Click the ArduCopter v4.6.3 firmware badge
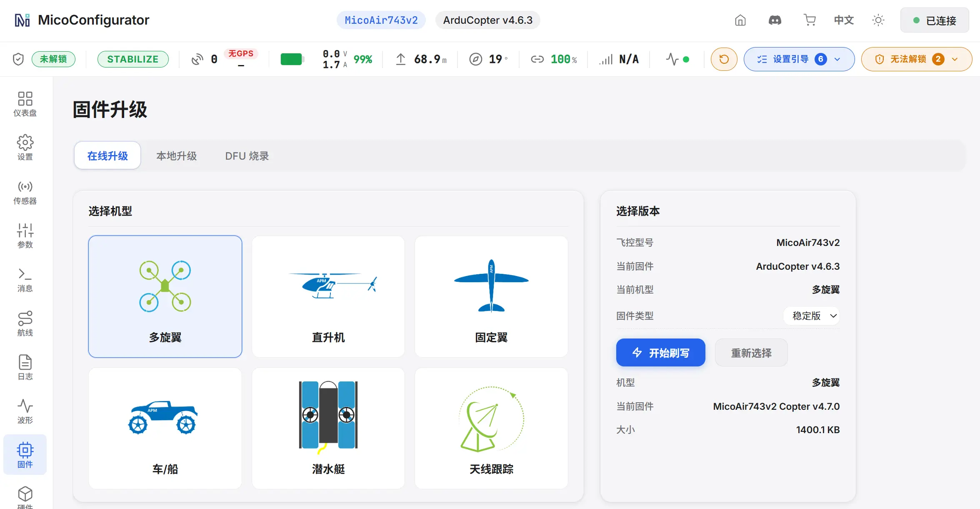This screenshot has height=509, width=980. pos(488,20)
